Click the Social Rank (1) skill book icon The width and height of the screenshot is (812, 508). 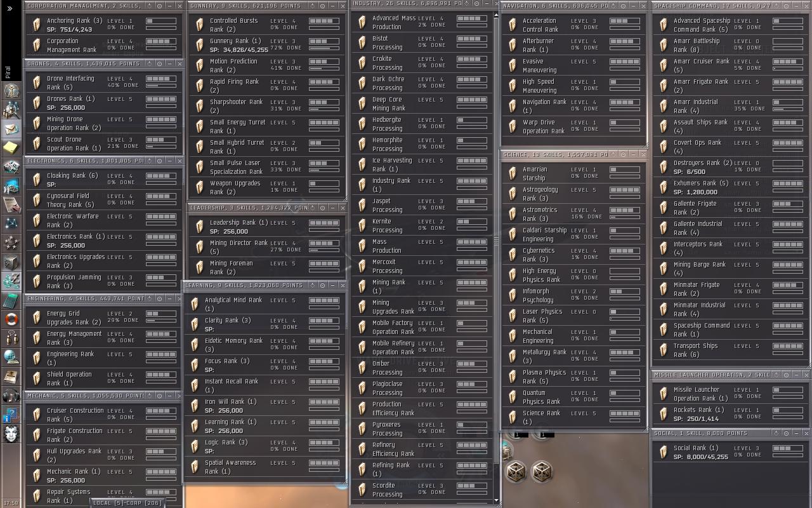tap(664, 452)
